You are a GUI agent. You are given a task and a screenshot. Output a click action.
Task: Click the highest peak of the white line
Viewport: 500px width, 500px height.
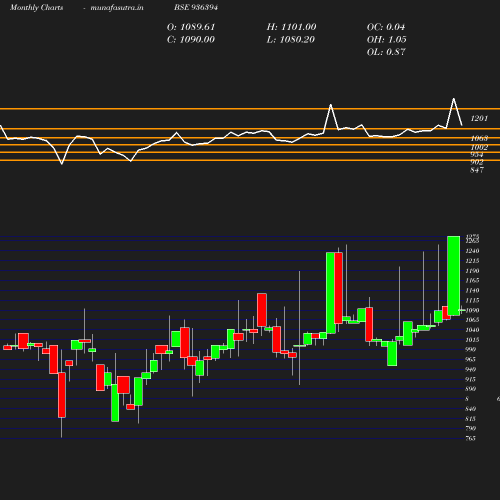(x=453, y=99)
